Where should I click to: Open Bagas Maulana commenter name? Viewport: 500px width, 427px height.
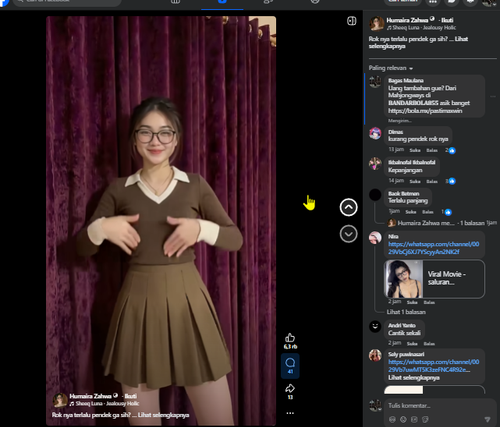pyautogui.click(x=406, y=81)
